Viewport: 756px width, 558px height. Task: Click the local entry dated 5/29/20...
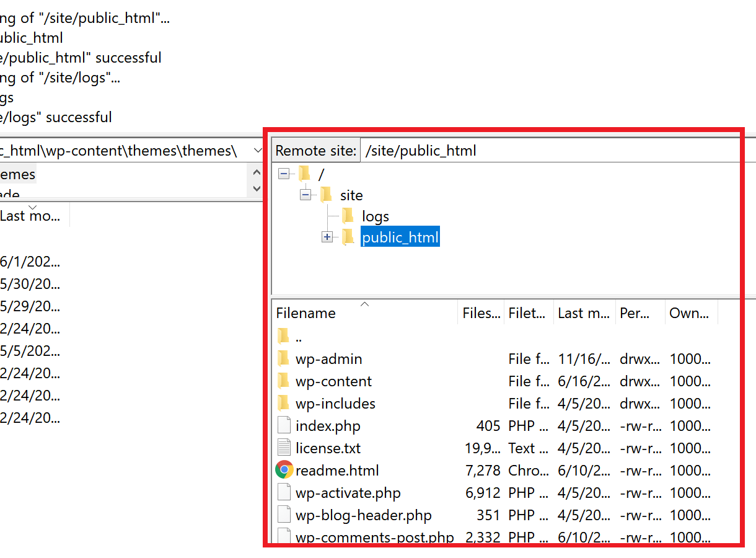click(x=30, y=306)
